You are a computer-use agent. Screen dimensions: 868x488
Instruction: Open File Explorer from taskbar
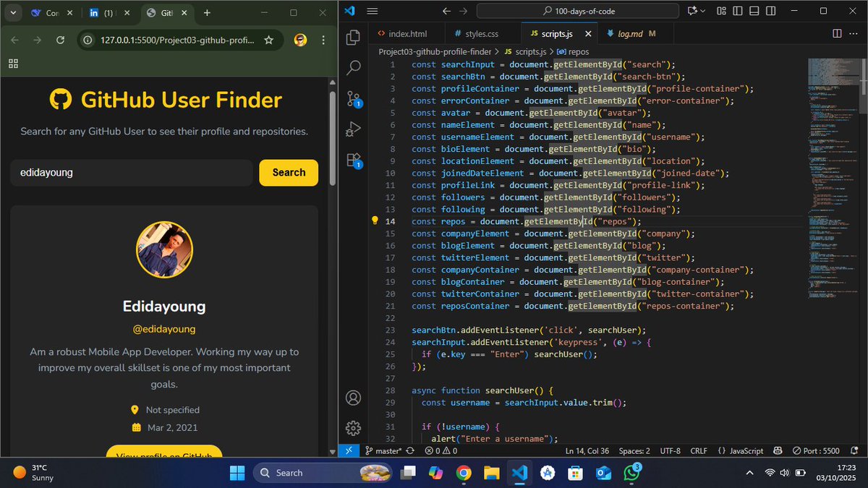coord(491,473)
